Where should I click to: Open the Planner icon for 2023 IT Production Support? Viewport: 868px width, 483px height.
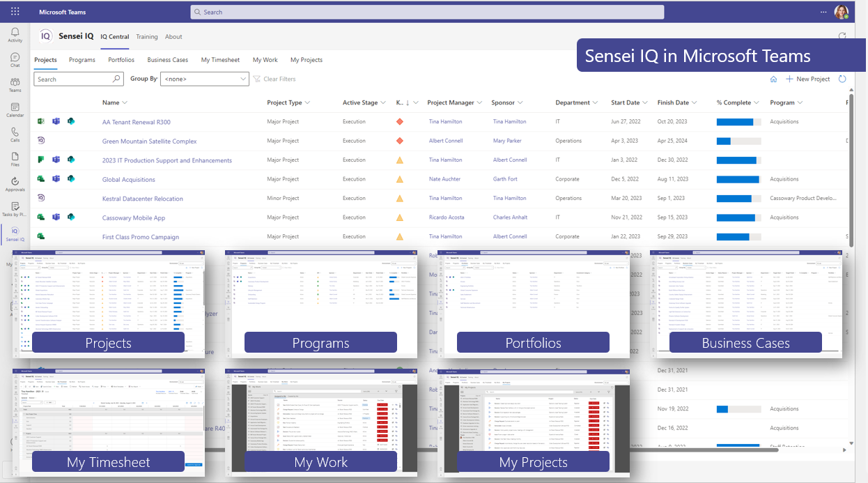[41, 160]
